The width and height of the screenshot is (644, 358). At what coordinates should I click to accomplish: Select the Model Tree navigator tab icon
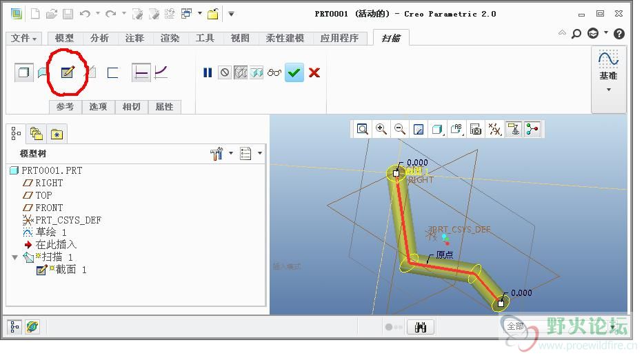point(16,134)
